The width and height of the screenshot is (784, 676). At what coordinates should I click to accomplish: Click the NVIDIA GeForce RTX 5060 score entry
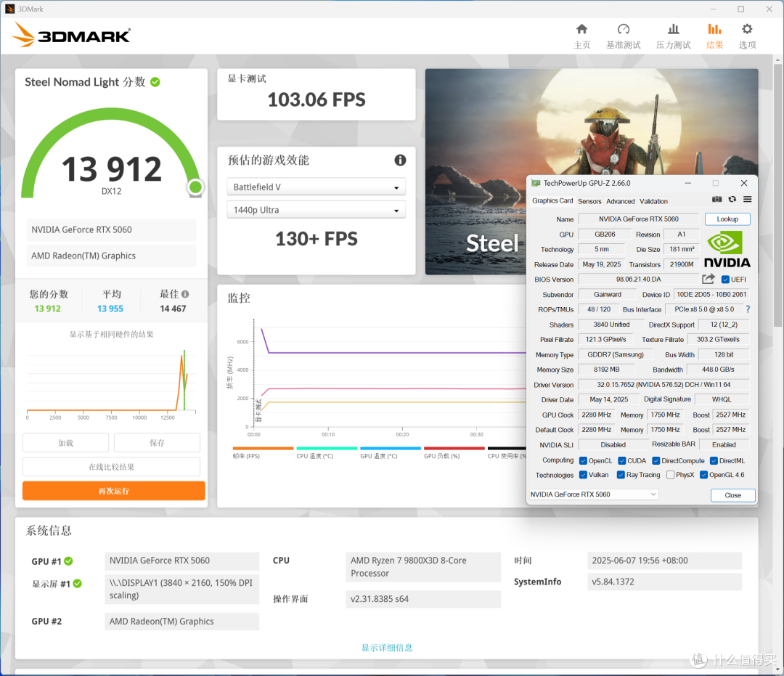111,229
